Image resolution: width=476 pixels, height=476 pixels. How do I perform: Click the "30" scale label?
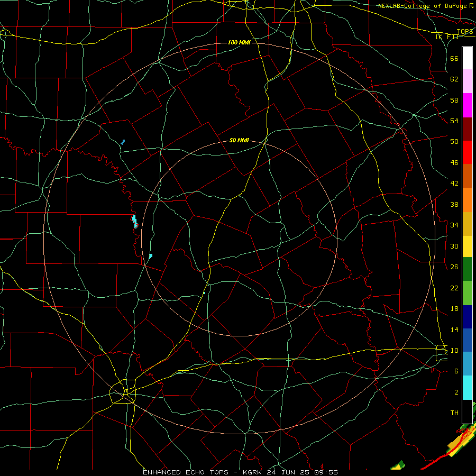[454, 246]
